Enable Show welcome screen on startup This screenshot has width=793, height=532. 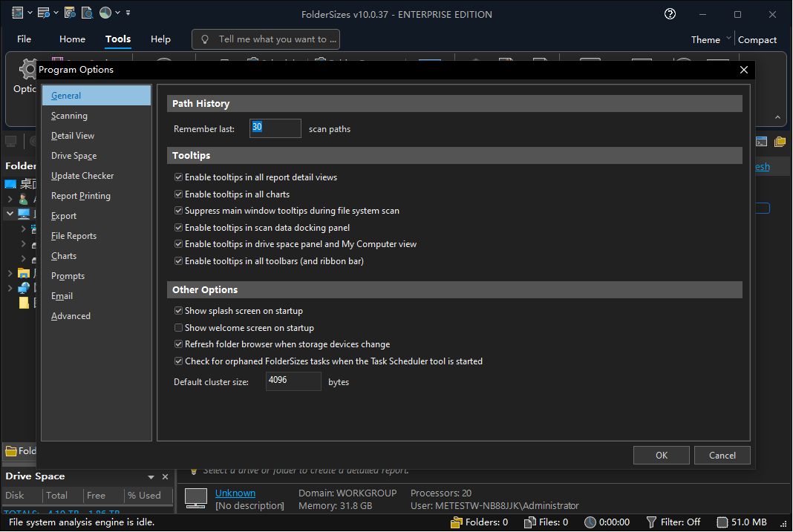point(178,328)
